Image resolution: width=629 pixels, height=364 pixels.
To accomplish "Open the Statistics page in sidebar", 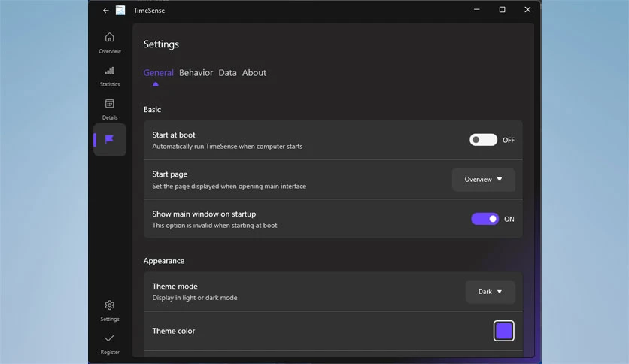I will point(110,76).
